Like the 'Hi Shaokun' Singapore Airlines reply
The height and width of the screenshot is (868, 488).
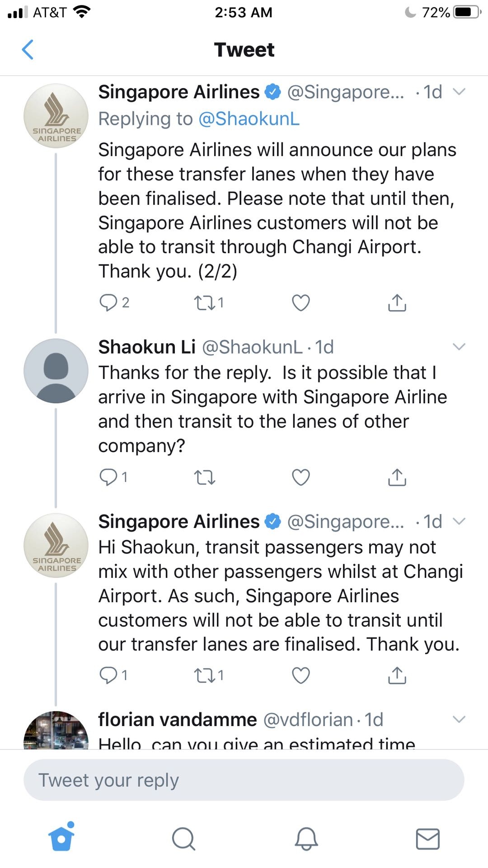(301, 675)
